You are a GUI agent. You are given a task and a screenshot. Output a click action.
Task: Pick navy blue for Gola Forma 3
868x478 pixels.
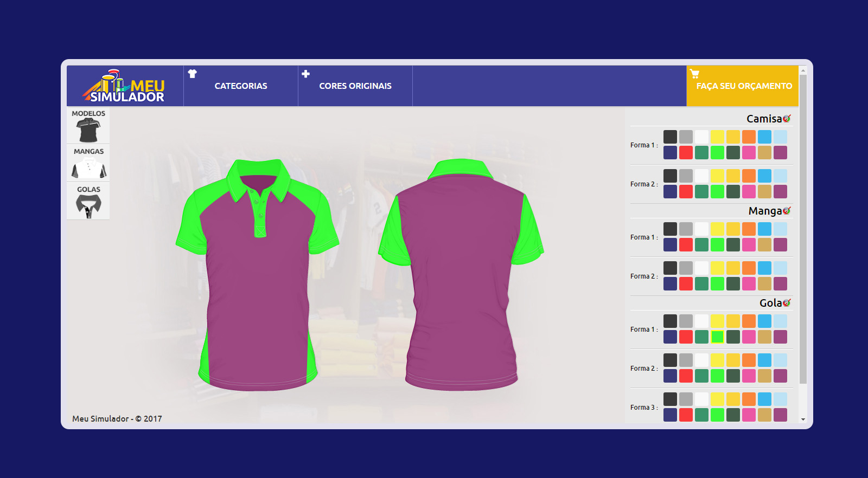pos(670,415)
